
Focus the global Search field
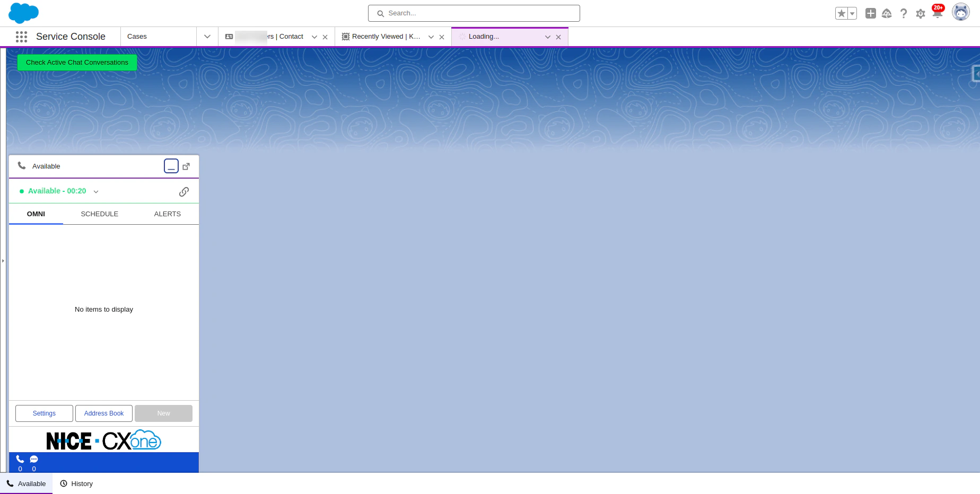[474, 13]
